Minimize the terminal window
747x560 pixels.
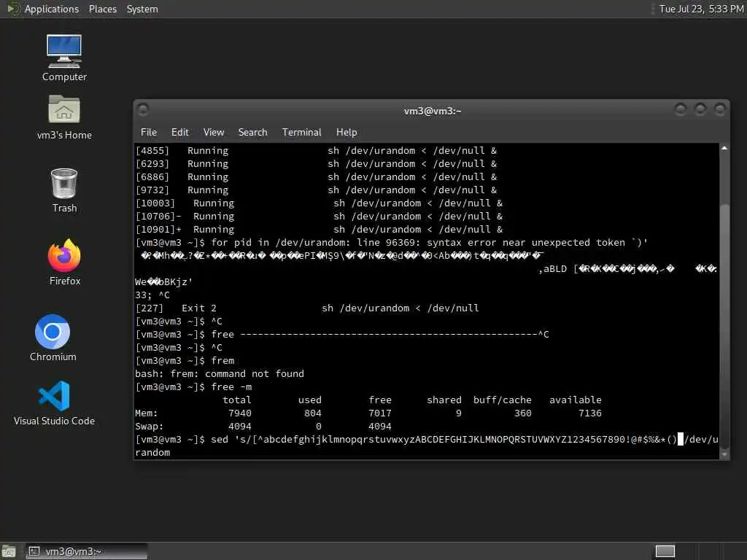(x=681, y=109)
